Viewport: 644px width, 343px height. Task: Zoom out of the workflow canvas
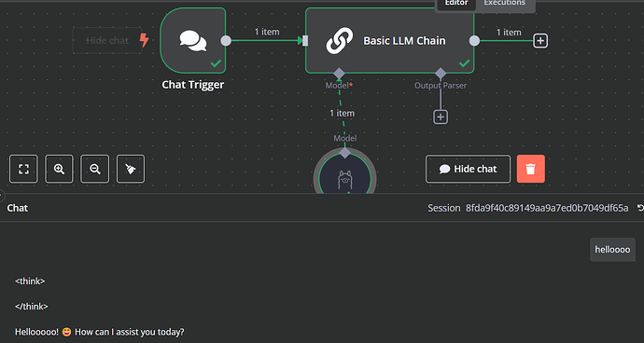(95, 169)
